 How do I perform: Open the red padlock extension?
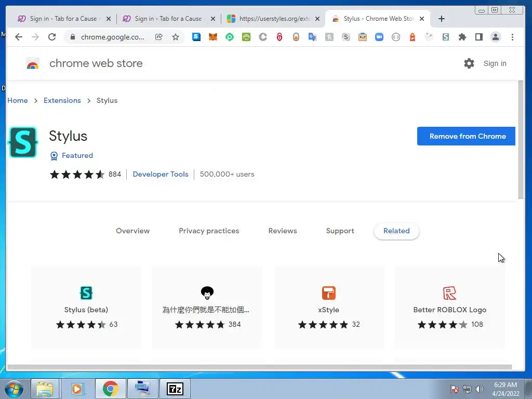(x=279, y=37)
